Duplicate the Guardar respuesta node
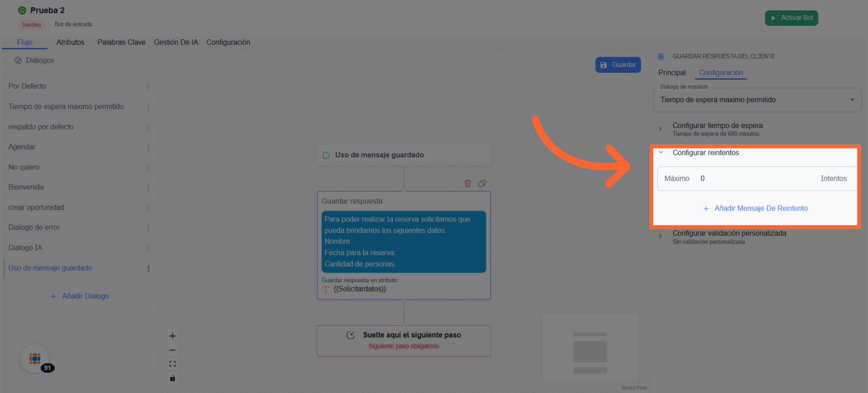The width and height of the screenshot is (868, 393). [482, 183]
